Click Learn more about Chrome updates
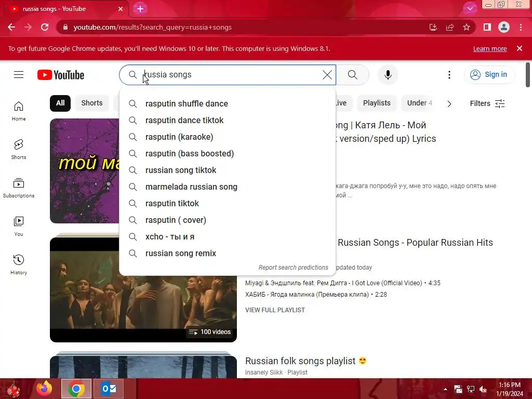This screenshot has width=532, height=399. coord(490,48)
